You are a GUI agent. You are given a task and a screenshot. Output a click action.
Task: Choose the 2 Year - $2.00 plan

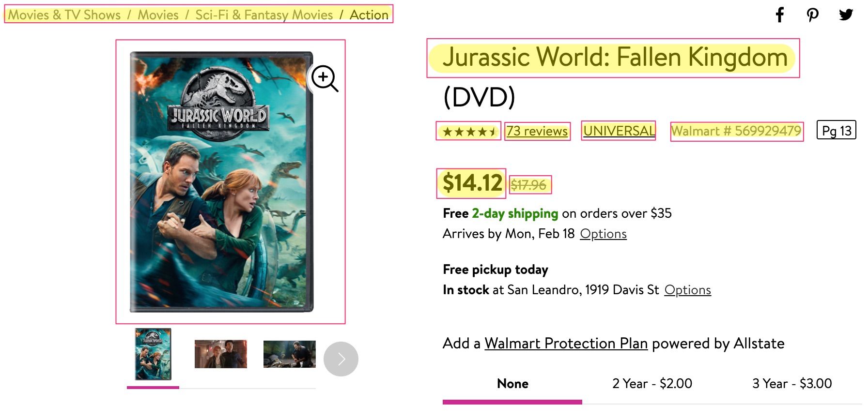click(652, 384)
